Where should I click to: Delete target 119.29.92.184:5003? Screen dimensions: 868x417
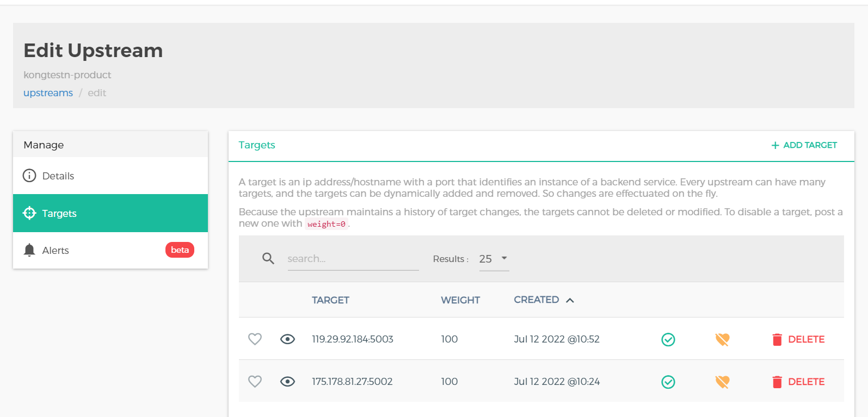(x=798, y=339)
